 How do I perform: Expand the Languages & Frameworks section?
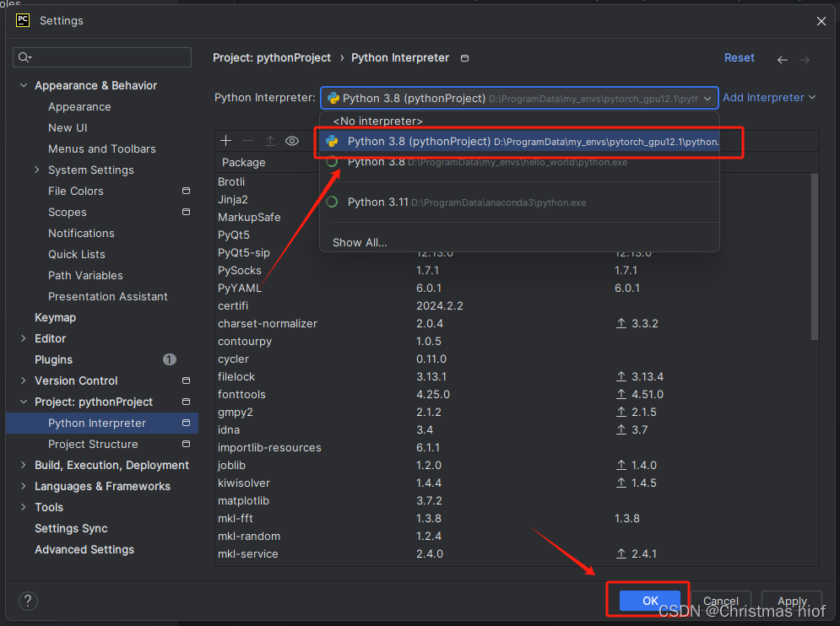coord(24,486)
